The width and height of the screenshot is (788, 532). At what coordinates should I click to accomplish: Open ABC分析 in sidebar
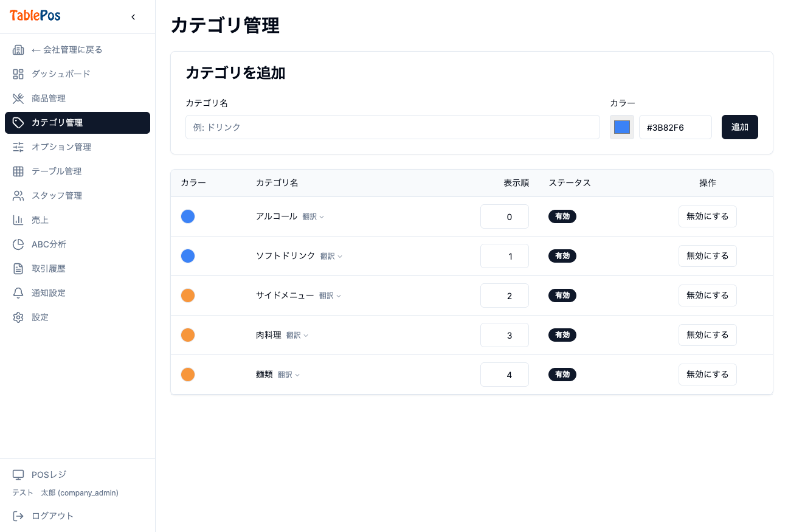tap(77, 244)
